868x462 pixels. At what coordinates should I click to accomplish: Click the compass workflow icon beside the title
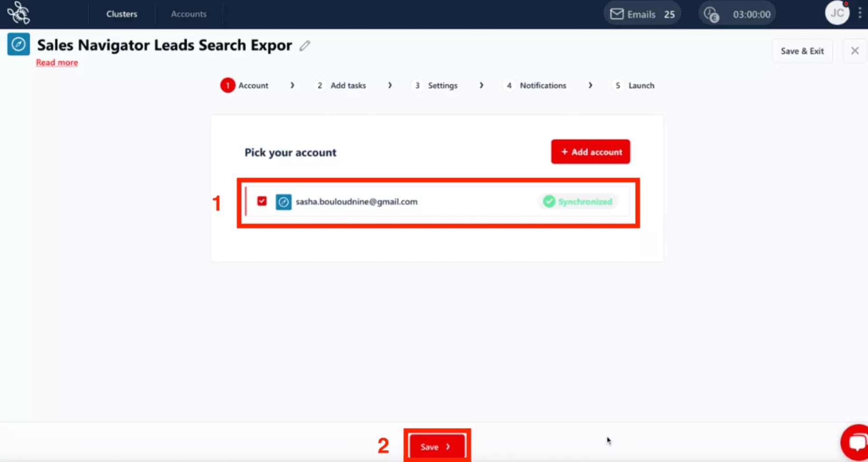point(19,44)
